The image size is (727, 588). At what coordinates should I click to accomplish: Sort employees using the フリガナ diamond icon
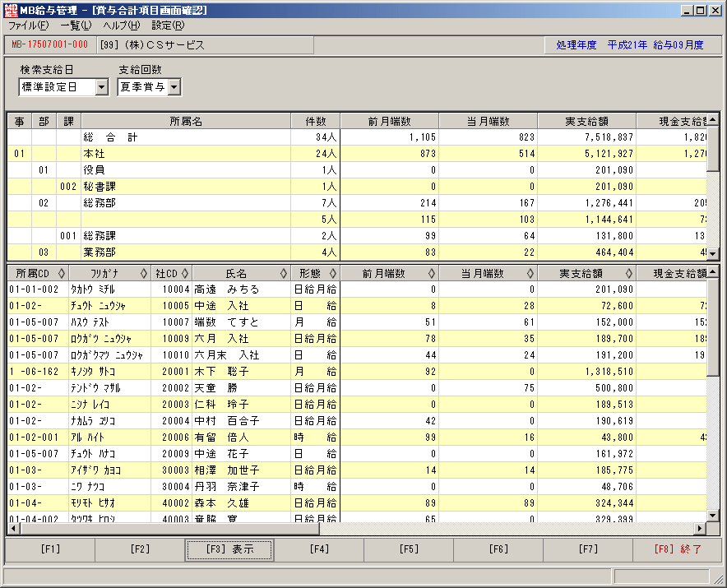144,274
